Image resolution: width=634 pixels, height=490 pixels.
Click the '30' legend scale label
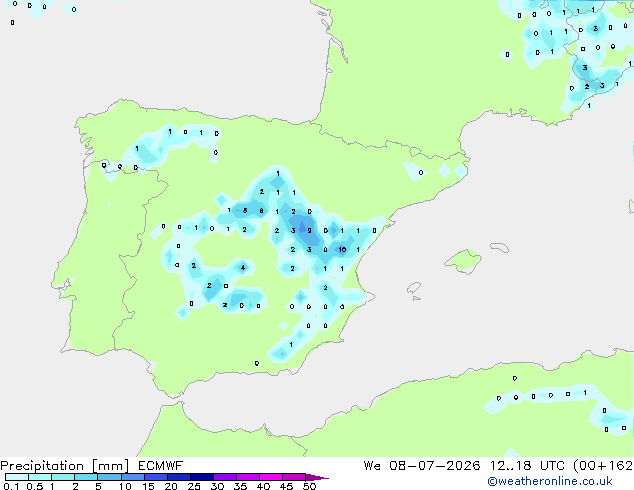click(x=217, y=486)
